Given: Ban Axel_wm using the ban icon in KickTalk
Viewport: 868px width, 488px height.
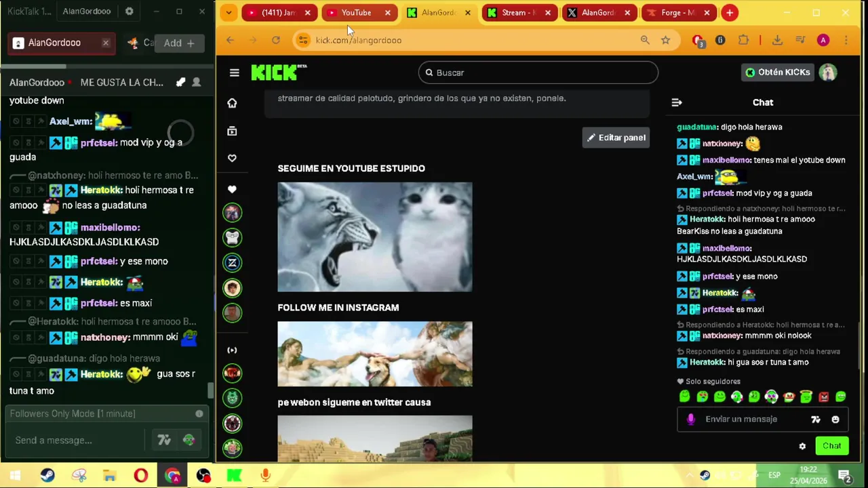Looking at the screenshot, I should point(16,122).
